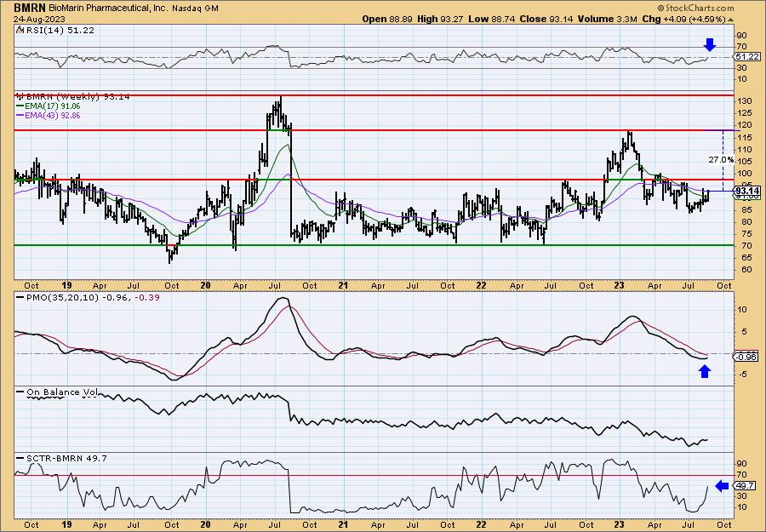Viewport: 766px width, 532px height.
Task: Click the BMRN ticker symbol title
Action: click(x=30, y=8)
